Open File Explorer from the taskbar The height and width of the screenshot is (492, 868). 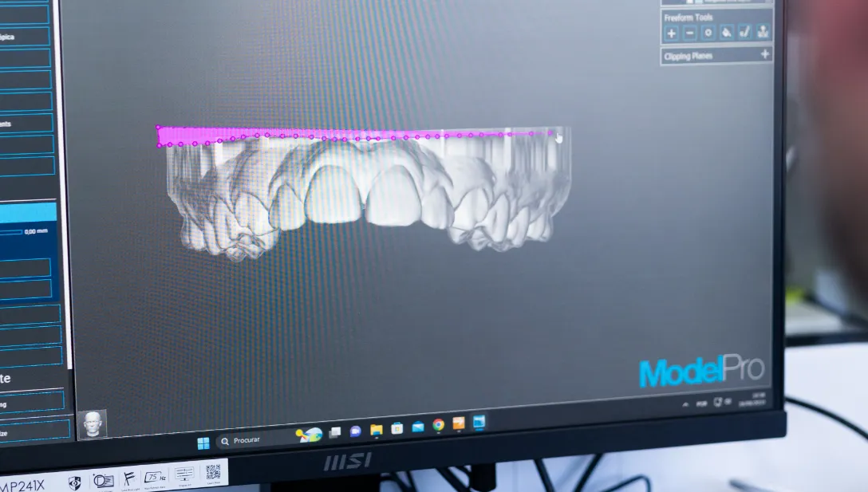click(x=377, y=430)
